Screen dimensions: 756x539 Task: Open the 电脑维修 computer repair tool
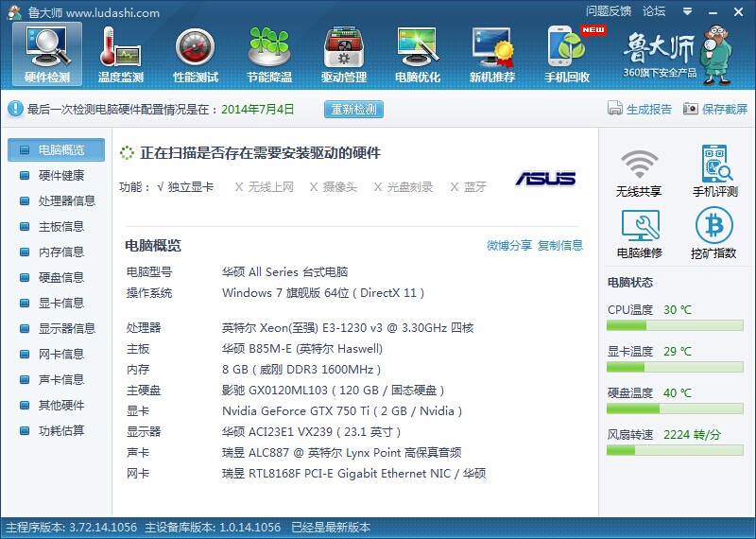pos(640,234)
